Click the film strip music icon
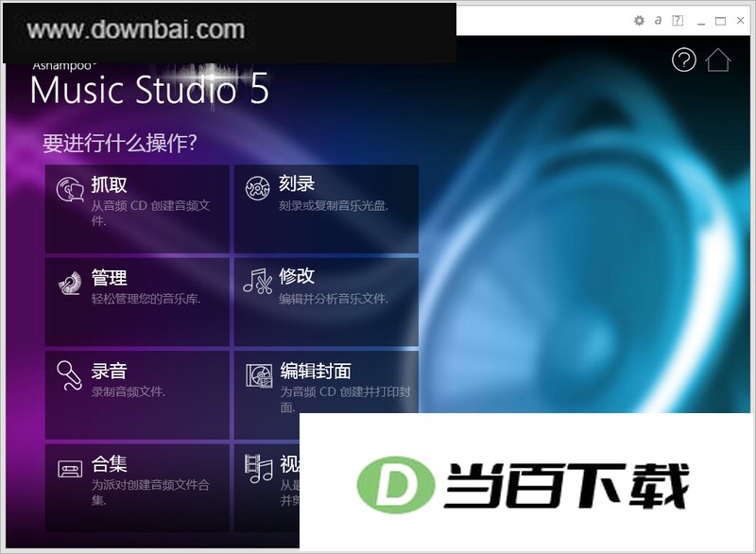Viewport: 756px width, 554px height. coord(258,468)
